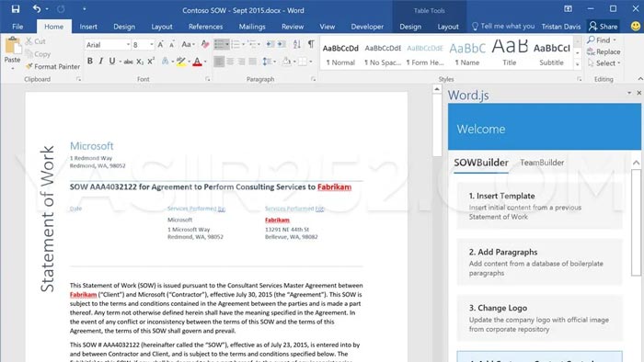This screenshot has height=362, width=644.
Task: Center the paragraph text
Action: pyautogui.click(x=230, y=62)
